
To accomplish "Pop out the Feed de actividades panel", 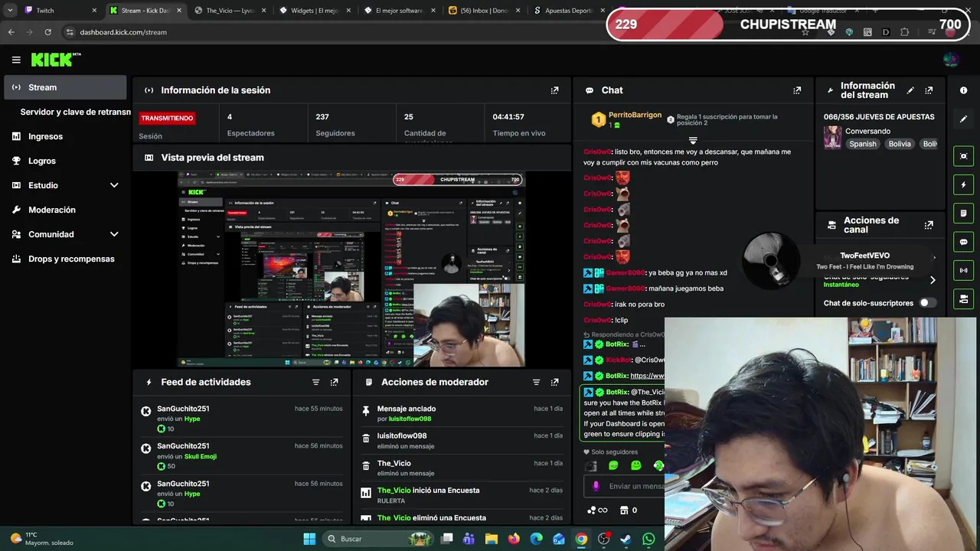I will pos(334,382).
